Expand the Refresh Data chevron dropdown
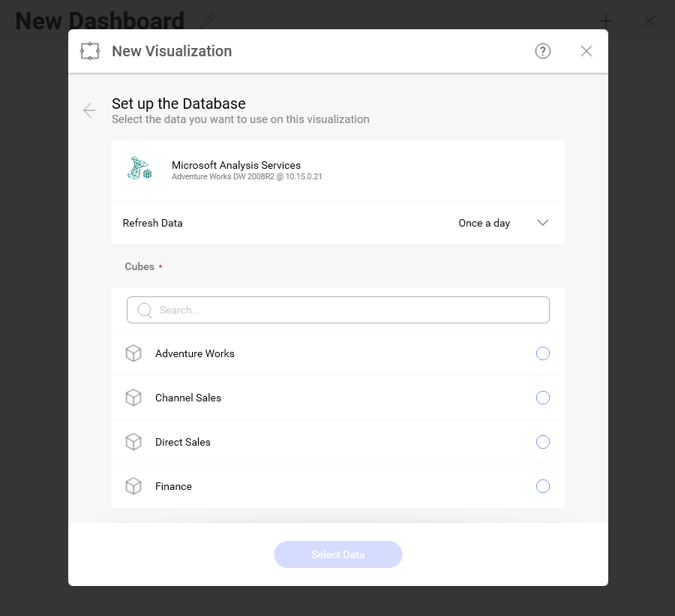675x616 pixels. coord(542,223)
